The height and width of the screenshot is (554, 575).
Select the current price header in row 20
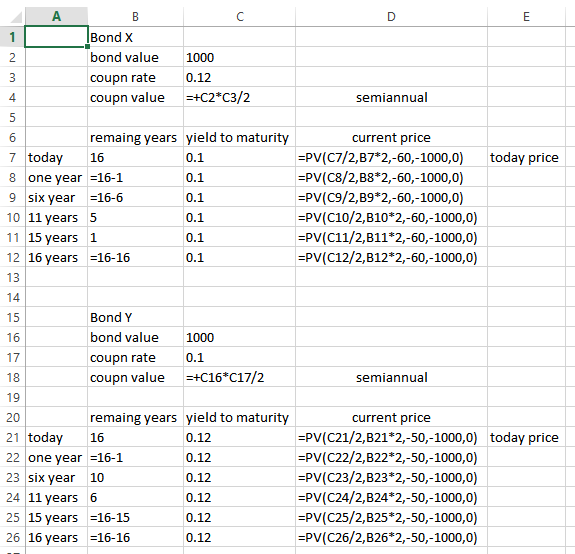391,417
